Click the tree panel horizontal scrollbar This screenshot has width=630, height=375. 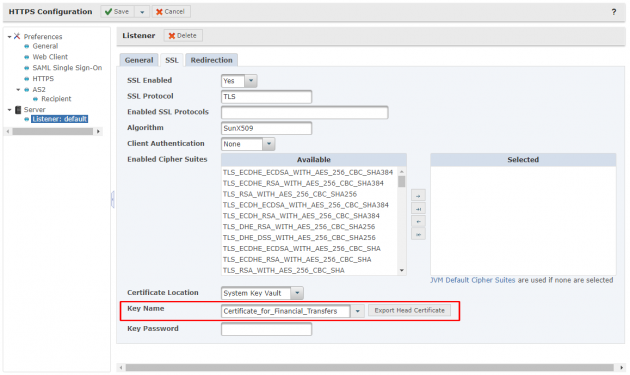point(53,131)
